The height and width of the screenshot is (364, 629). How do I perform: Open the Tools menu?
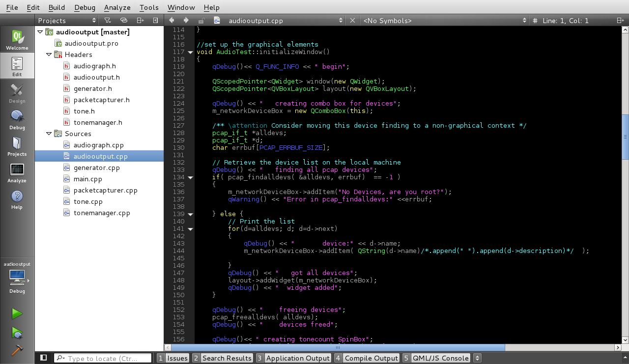click(149, 7)
